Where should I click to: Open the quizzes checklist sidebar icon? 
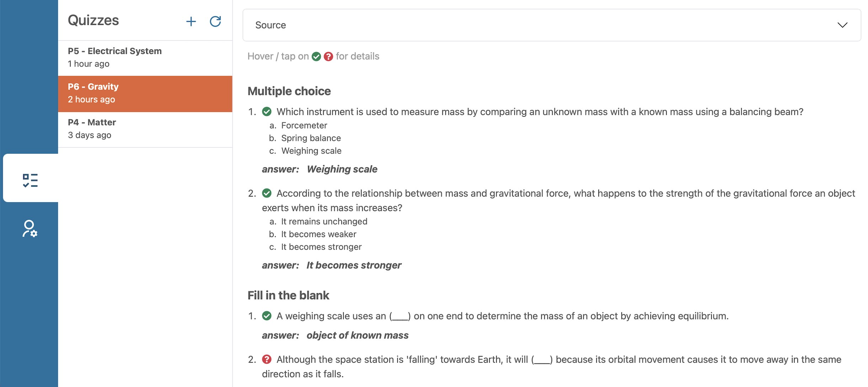30,180
